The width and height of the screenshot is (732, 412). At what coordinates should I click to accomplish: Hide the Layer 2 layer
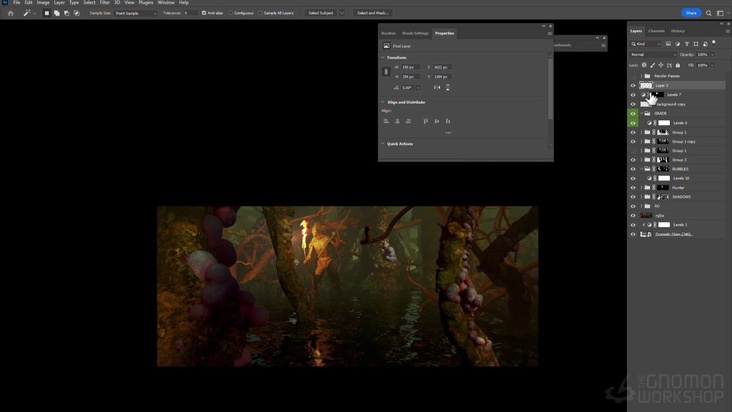[x=633, y=85]
